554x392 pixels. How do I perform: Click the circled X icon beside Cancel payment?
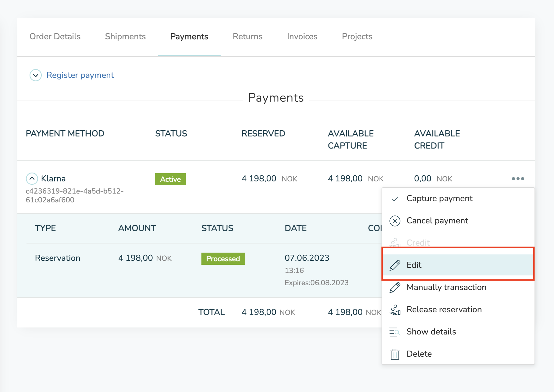point(395,221)
